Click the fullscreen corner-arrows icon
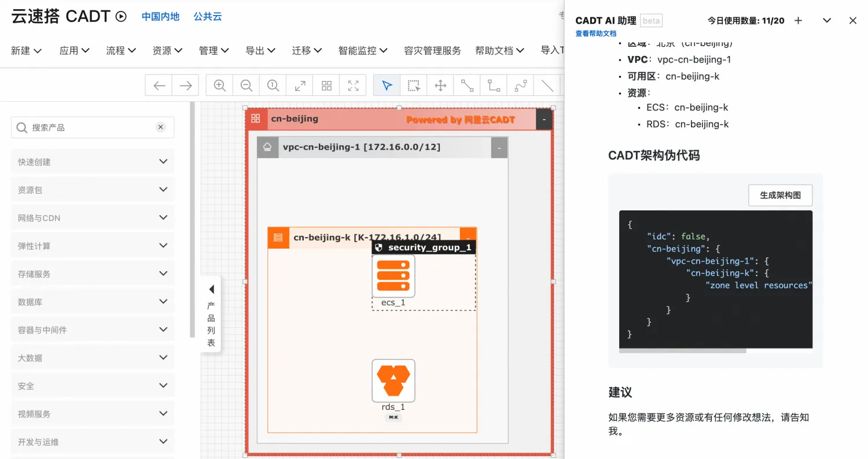Screen dimensions: 868x459 point(353,86)
